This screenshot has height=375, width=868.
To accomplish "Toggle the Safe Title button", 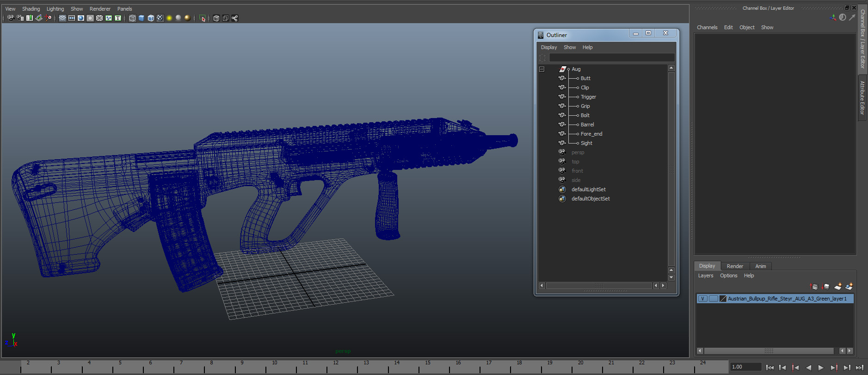I will (118, 18).
